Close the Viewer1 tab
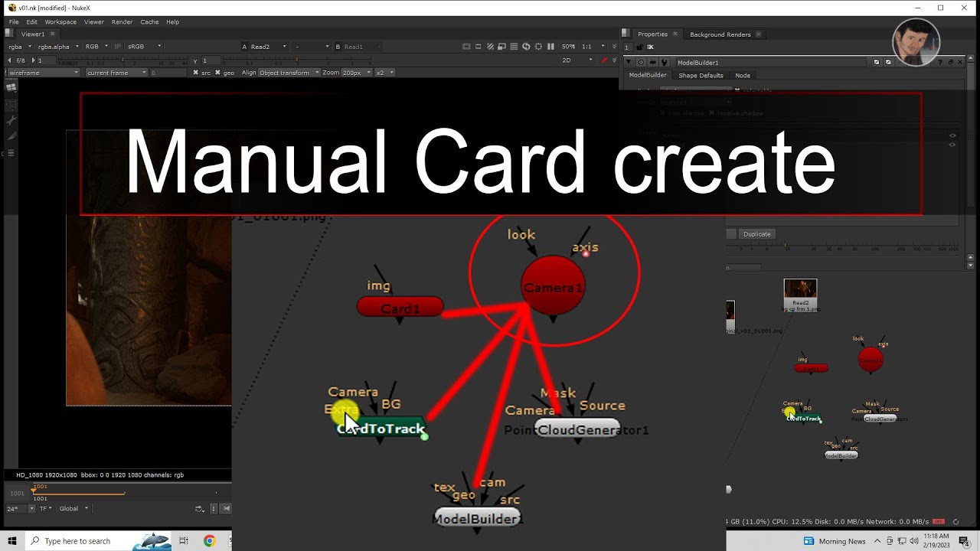980x551 pixels. coord(53,34)
